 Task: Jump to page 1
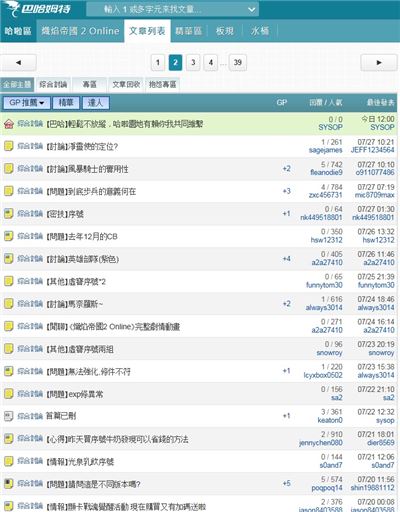[x=158, y=62]
